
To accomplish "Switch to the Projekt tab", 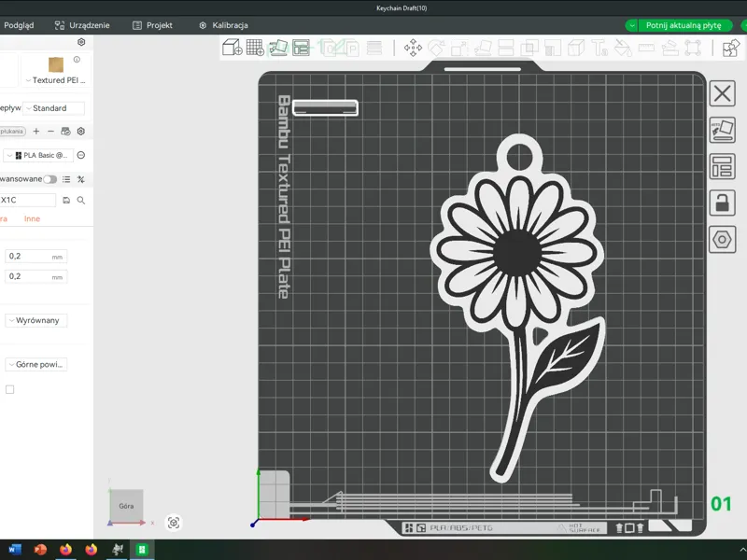I will tap(152, 25).
